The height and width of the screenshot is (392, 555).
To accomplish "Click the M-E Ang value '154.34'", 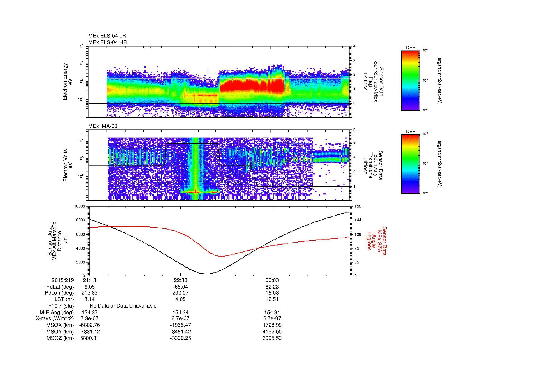I will coord(180,312).
